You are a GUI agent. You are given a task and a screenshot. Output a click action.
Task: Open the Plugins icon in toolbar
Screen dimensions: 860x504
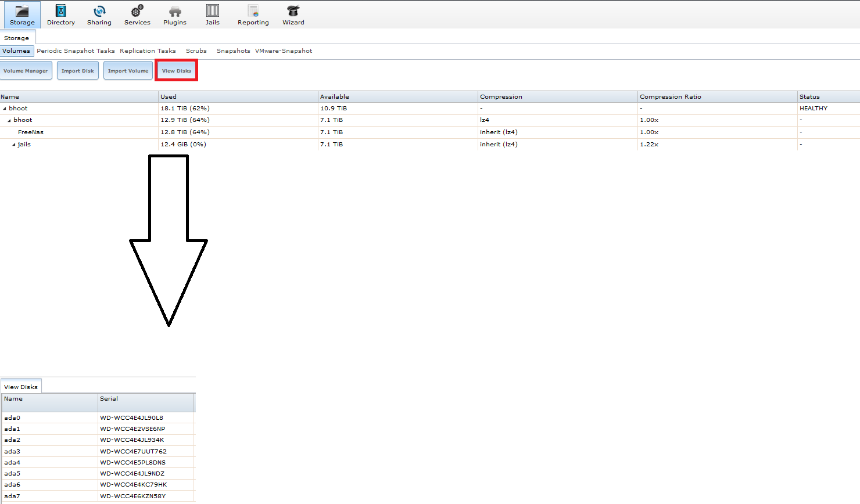click(175, 11)
